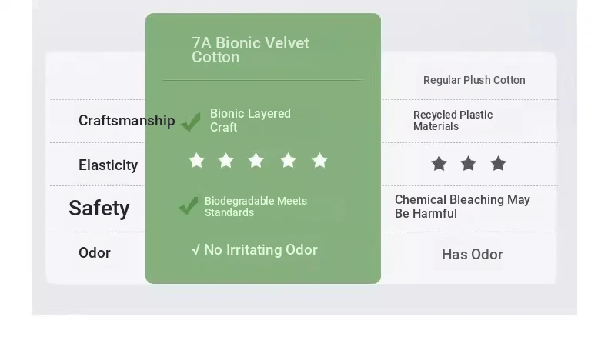Click the Bionic Layered Craft text
The width and height of the screenshot is (608, 364).
click(250, 120)
